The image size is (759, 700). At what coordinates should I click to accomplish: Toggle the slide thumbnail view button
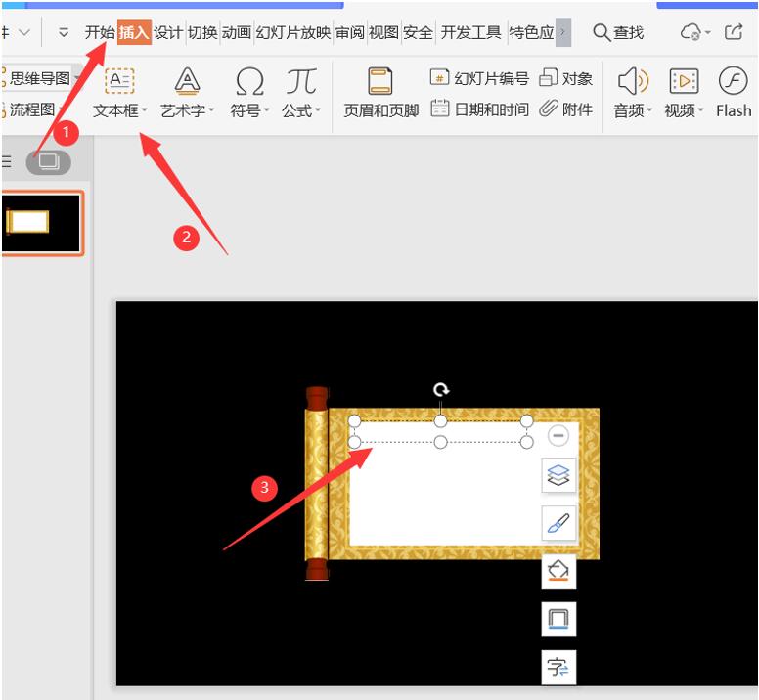click(48, 162)
